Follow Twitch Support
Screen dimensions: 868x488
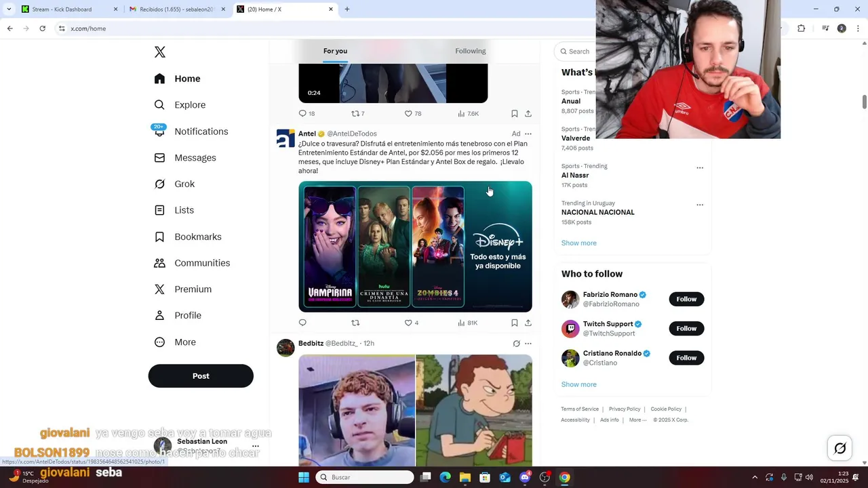[686, 329]
